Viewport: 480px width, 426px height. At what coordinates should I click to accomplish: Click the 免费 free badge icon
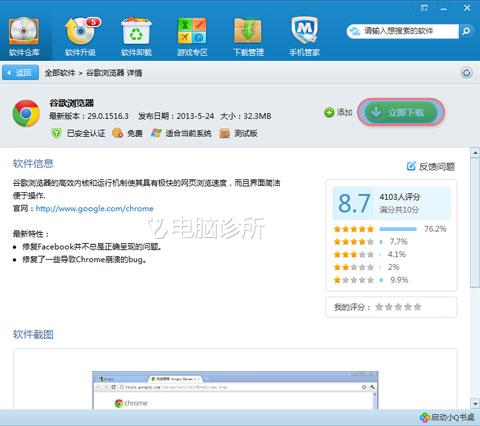tap(117, 133)
